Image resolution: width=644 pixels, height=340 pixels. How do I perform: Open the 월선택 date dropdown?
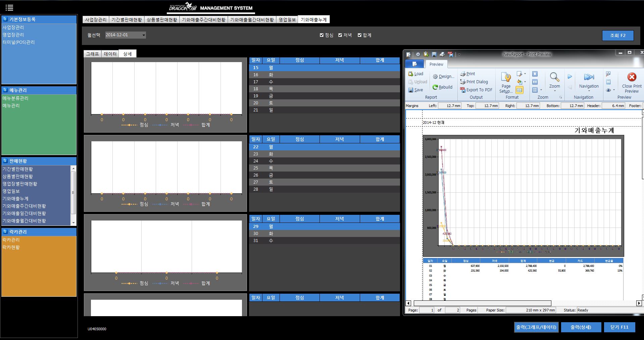[144, 35]
